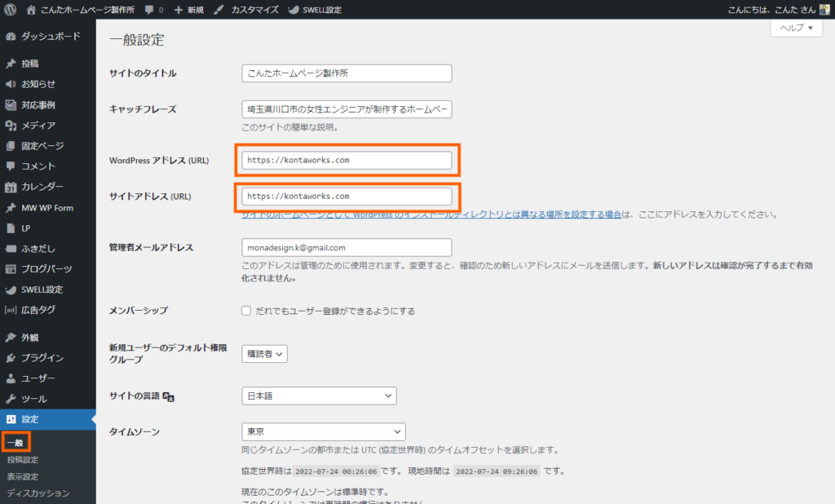Open カレンダー menu item
The width and height of the screenshot is (835, 504).
(42, 187)
